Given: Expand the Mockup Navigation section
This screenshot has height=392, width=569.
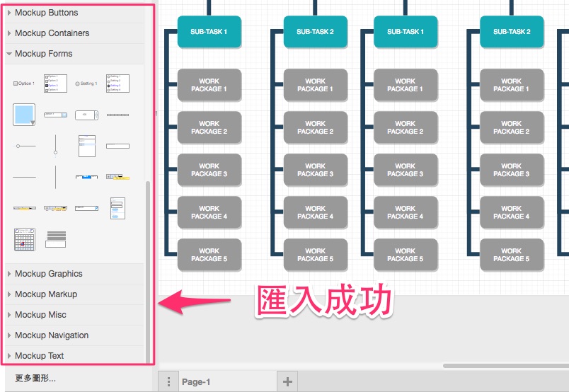Looking at the screenshot, I should 75,335.
